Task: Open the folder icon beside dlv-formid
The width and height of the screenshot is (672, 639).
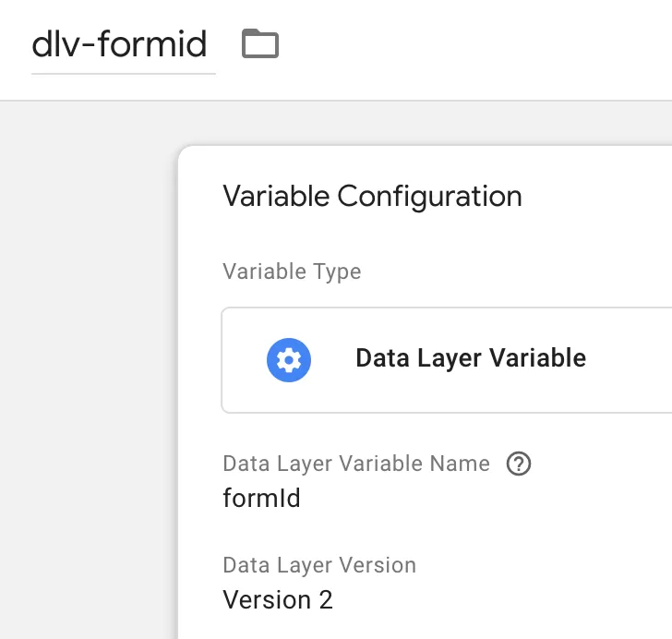Action: point(260,43)
